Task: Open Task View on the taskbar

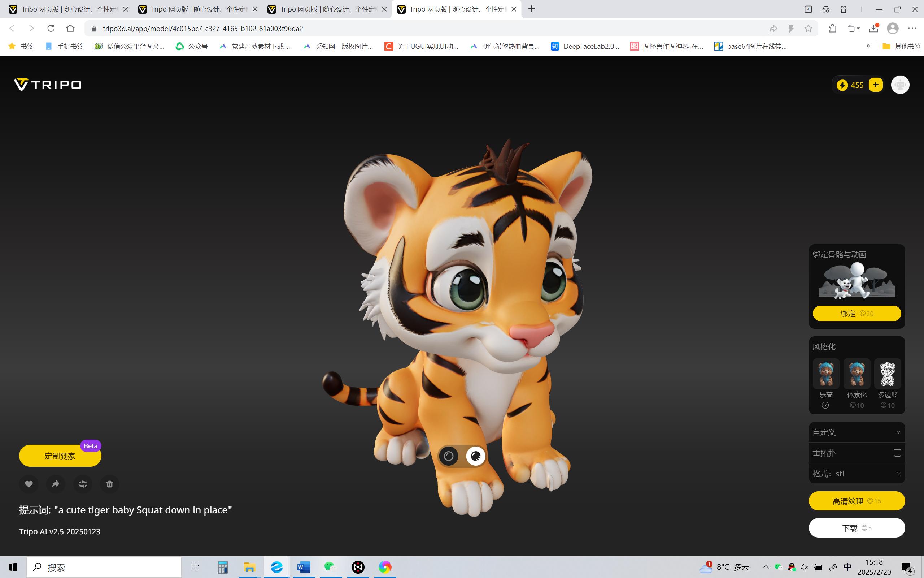Action: pos(195,567)
